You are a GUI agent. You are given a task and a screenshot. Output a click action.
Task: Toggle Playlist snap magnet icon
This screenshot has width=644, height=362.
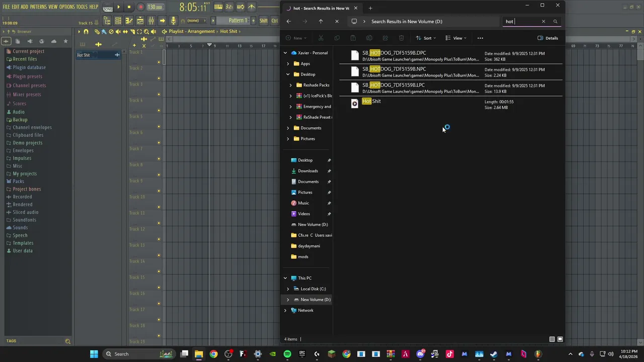pyautogui.click(x=86, y=32)
